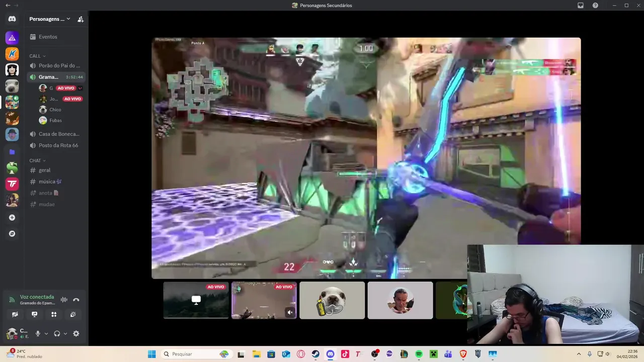Open Personagens server name dropdown
Viewport: 644px width, 362px height.
[49, 19]
